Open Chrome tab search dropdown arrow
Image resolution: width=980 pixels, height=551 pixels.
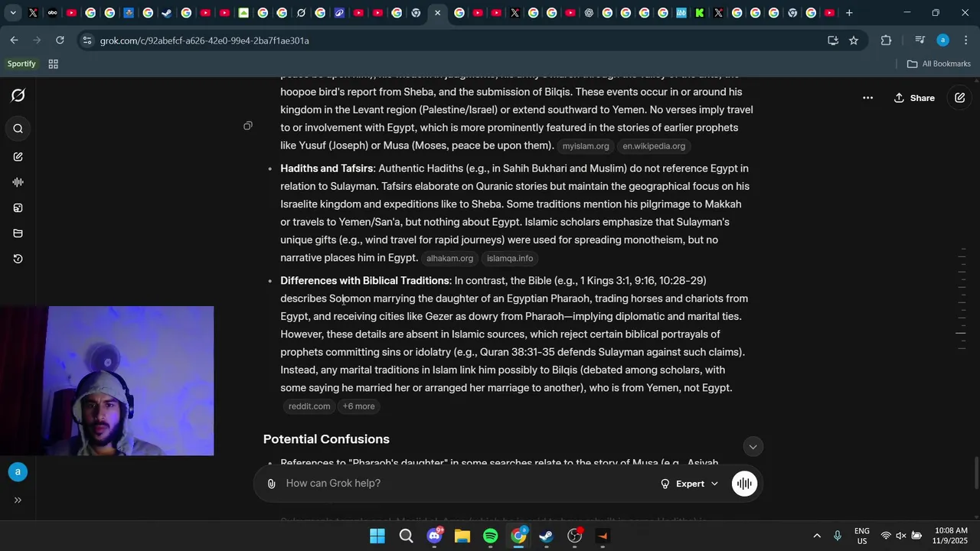(13, 13)
